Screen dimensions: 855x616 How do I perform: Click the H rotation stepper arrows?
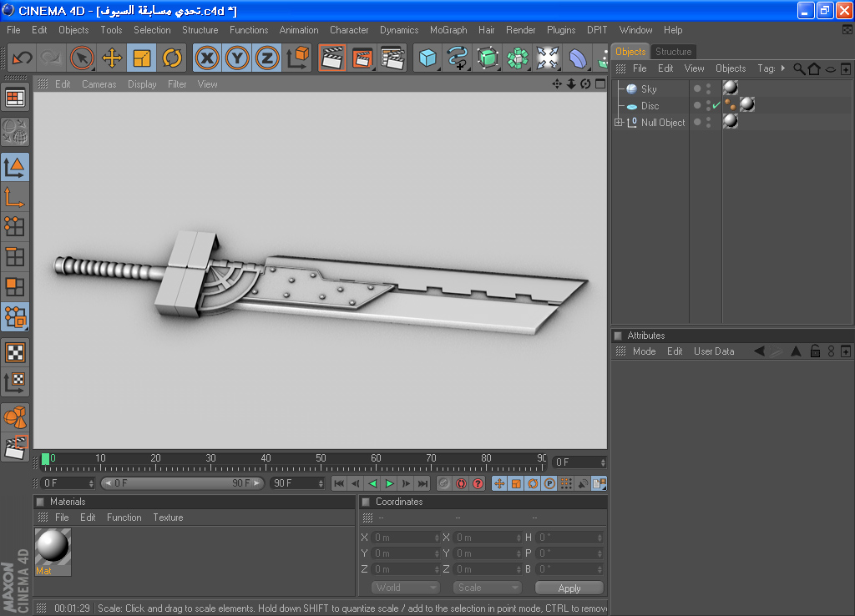(600, 538)
